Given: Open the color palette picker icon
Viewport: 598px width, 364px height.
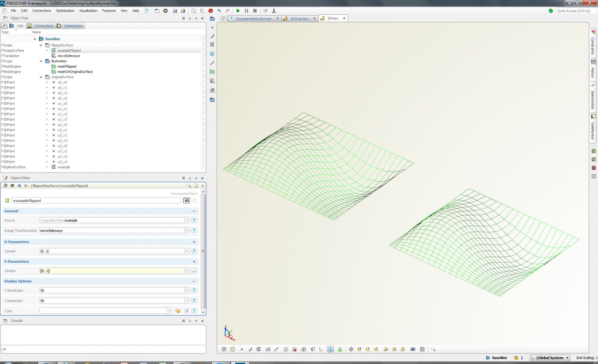Looking at the screenshot, I should 178,311.
